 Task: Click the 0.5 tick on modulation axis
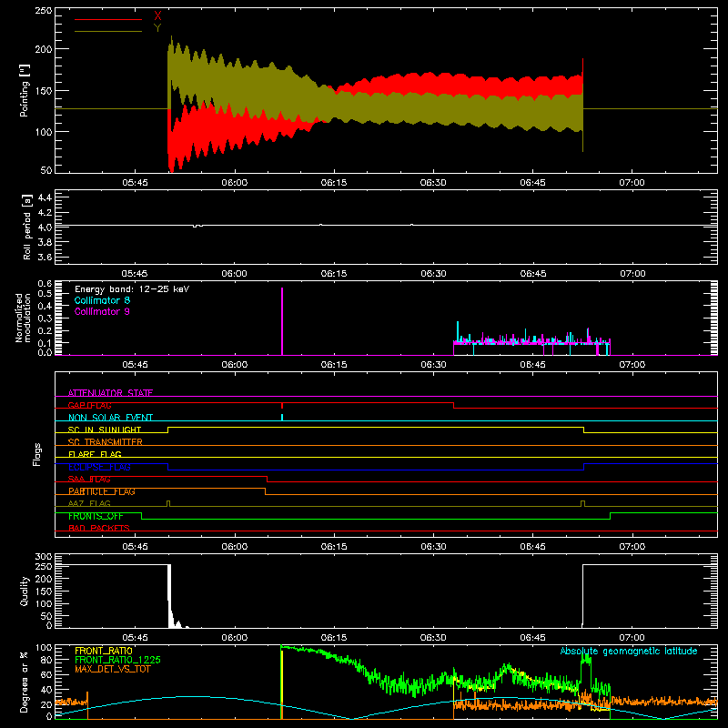coord(45,293)
